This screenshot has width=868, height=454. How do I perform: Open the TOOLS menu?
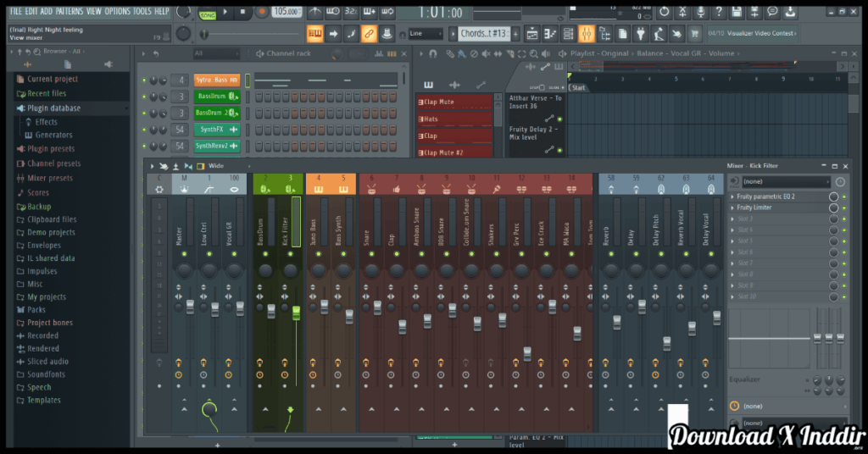142,11
